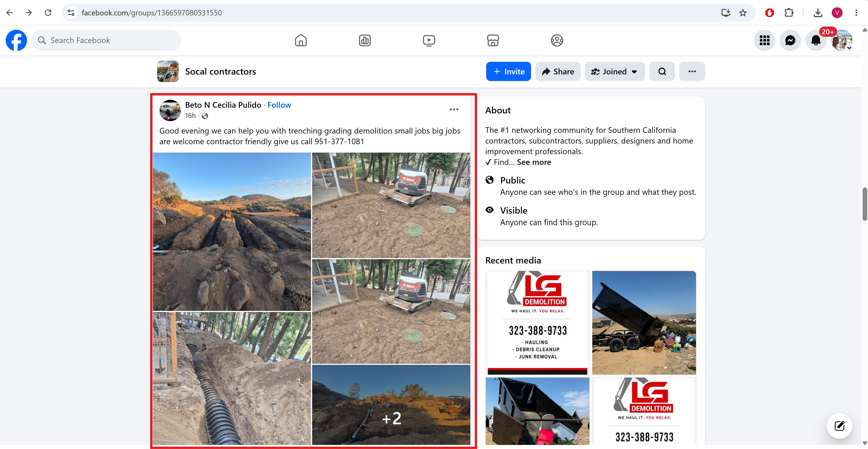Image resolution: width=868 pixels, height=449 pixels.
Task: Reload the page
Action: (x=48, y=13)
